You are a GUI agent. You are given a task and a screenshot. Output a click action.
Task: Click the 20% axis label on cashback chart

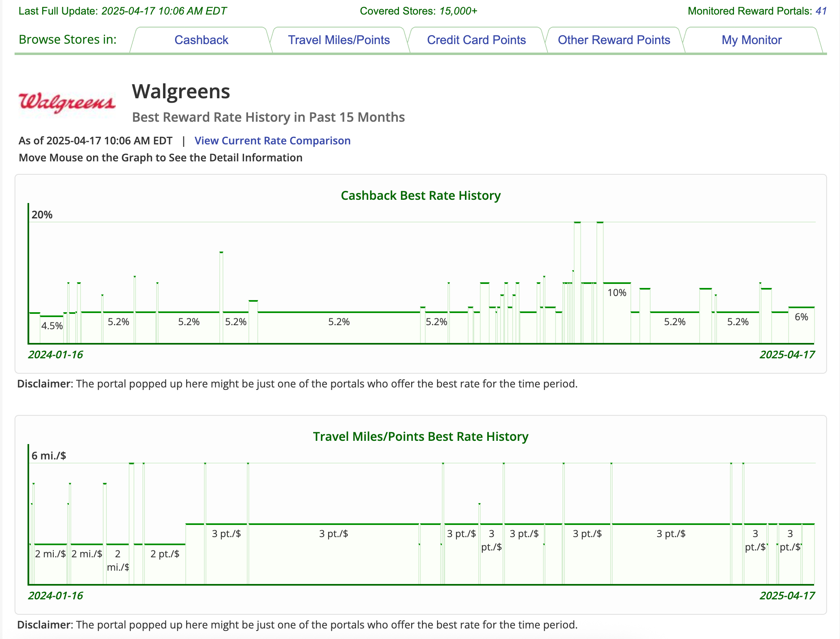[x=42, y=215]
